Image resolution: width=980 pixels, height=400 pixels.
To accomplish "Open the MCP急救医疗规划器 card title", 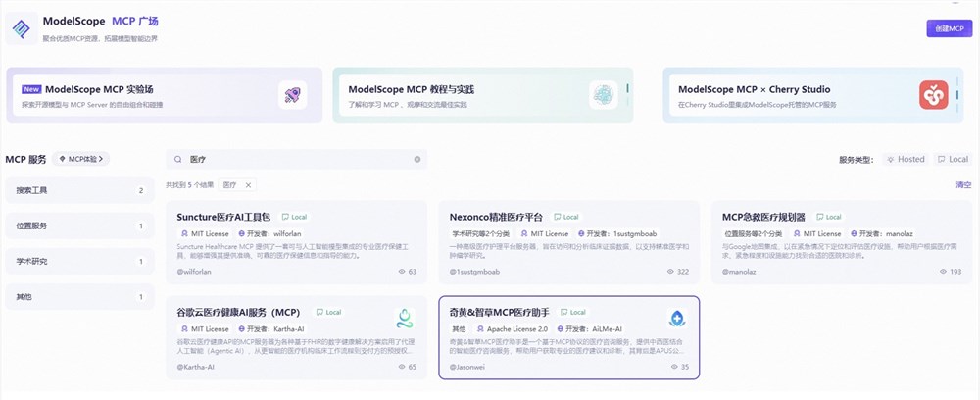I will [763, 217].
